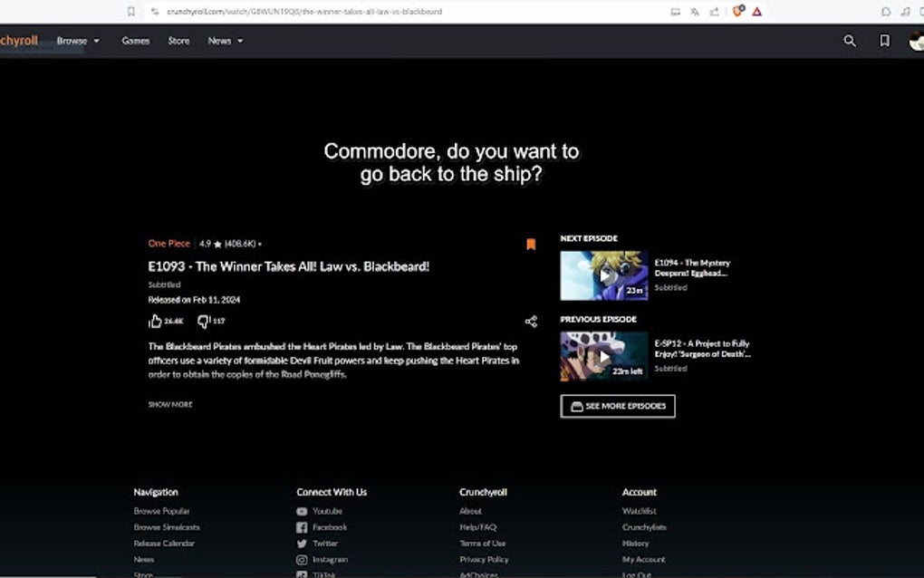This screenshot has width=924, height=578.
Task: Dislike the episode with the thumbs down
Action: click(x=203, y=319)
